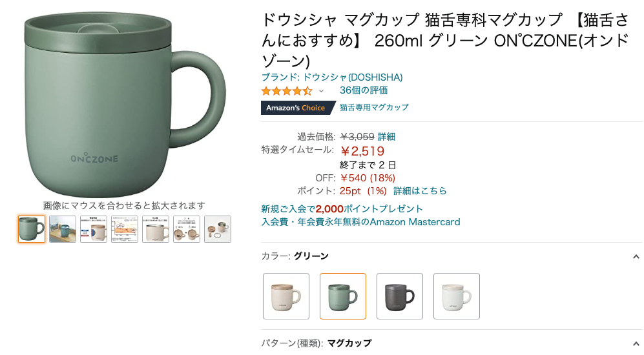Open the ブランド: ドウシシャ(DOSHISHA) link
The height and width of the screenshot is (355, 644).
tap(332, 77)
